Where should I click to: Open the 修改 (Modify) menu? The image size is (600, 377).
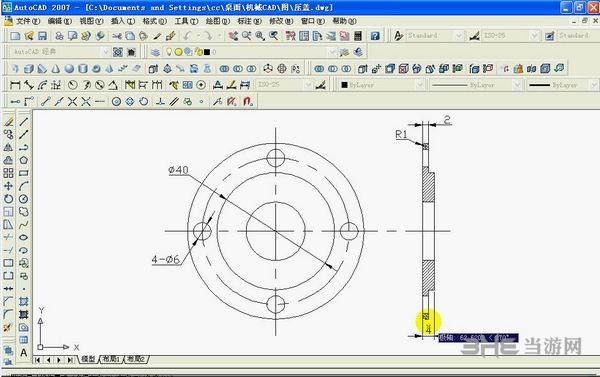(281, 21)
